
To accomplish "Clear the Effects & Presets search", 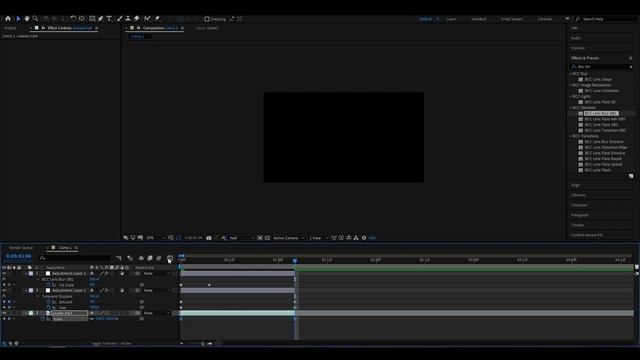I will point(631,67).
